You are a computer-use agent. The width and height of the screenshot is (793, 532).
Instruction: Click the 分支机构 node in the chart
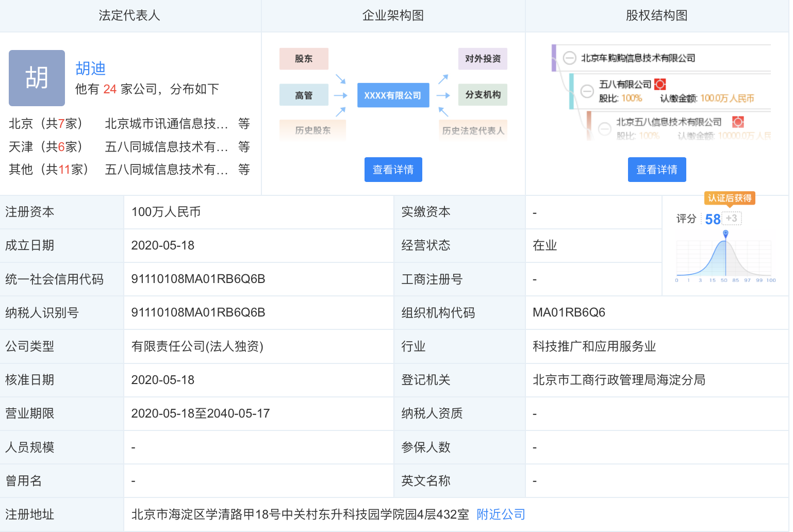(482, 94)
